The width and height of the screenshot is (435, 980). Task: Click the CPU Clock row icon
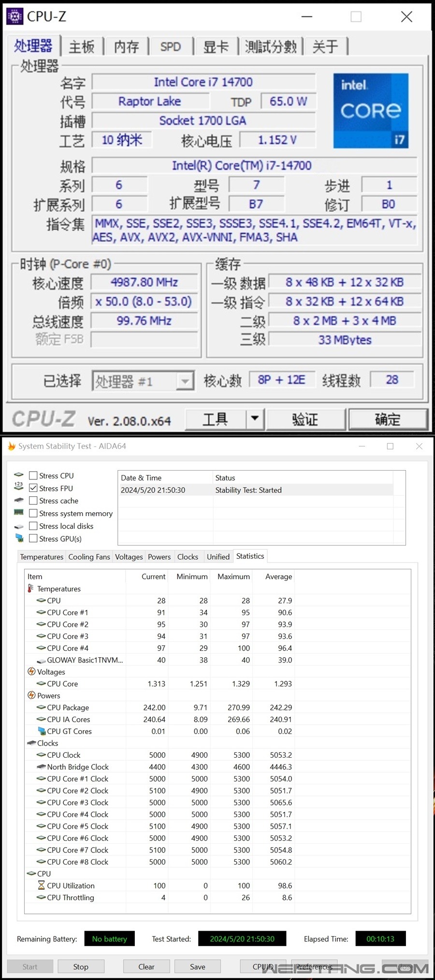(x=42, y=755)
